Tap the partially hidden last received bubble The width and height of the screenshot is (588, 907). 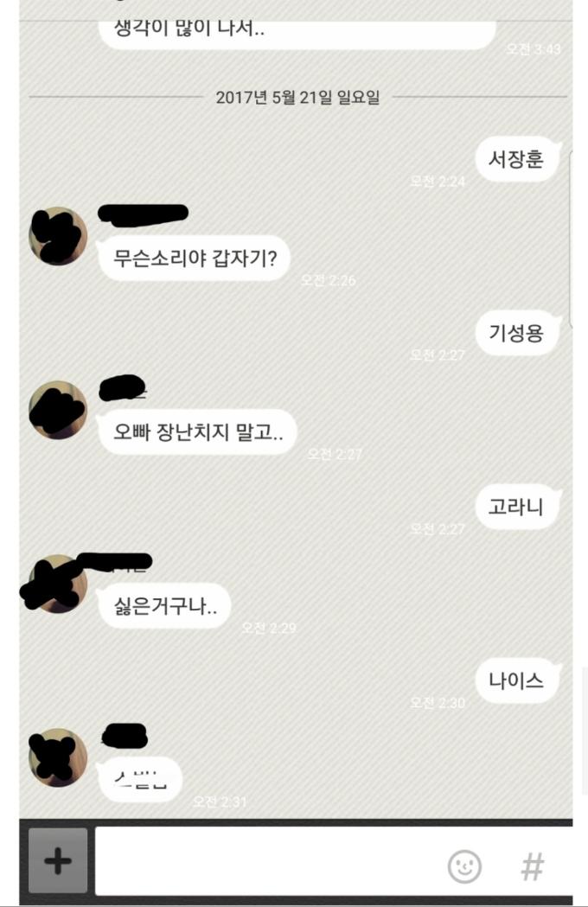(140, 779)
